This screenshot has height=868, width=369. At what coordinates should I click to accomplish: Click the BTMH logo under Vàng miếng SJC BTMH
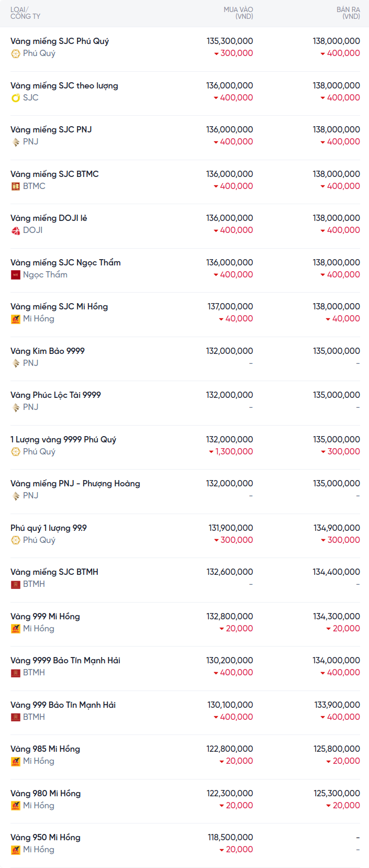click(16, 584)
